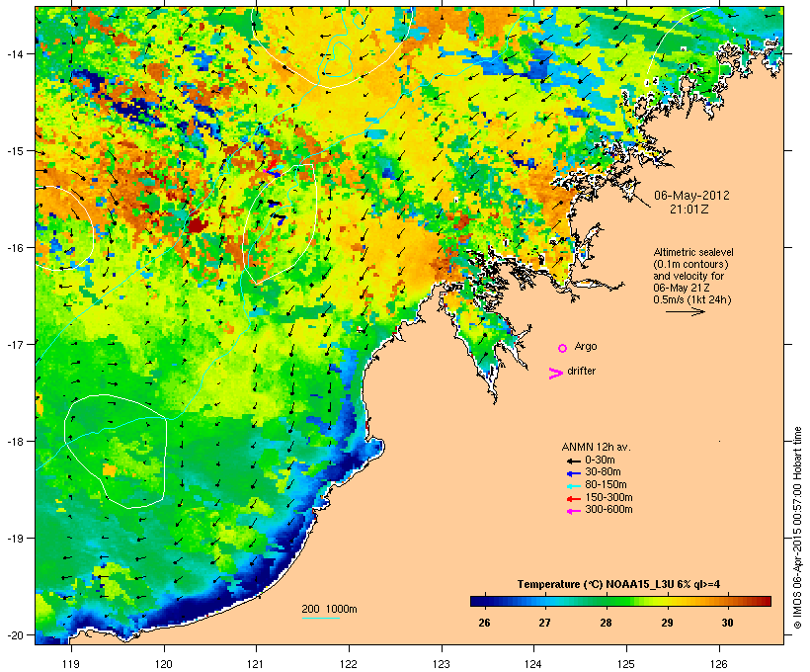Click the (0.1m contours) text
The height and width of the screenshot is (672, 810).
click(691, 264)
